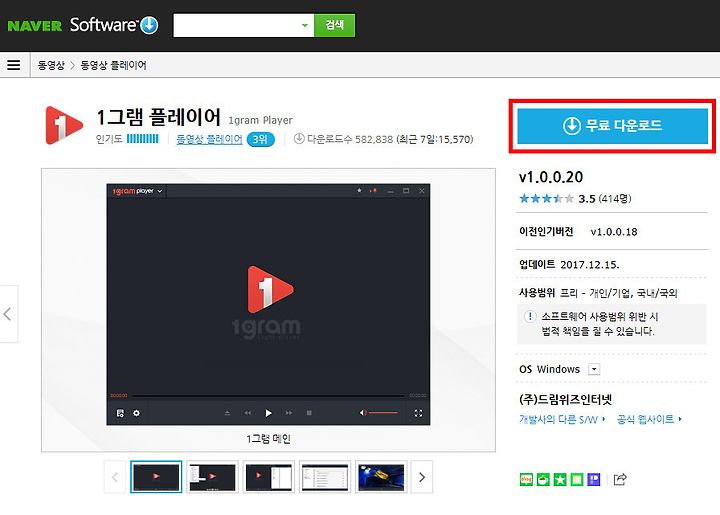Image resolution: width=720 pixels, height=515 pixels.
Task: Click the purple share icon
Action: tap(594, 480)
